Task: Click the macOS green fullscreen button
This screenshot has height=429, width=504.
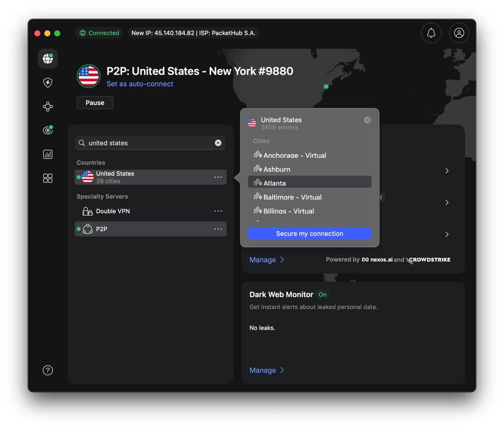Action: point(57,33)
